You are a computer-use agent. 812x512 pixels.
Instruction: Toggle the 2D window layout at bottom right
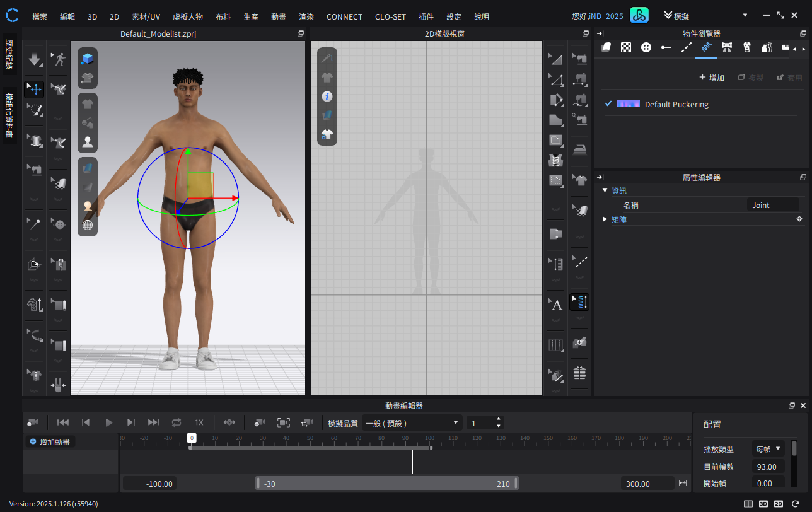[779, 504]
